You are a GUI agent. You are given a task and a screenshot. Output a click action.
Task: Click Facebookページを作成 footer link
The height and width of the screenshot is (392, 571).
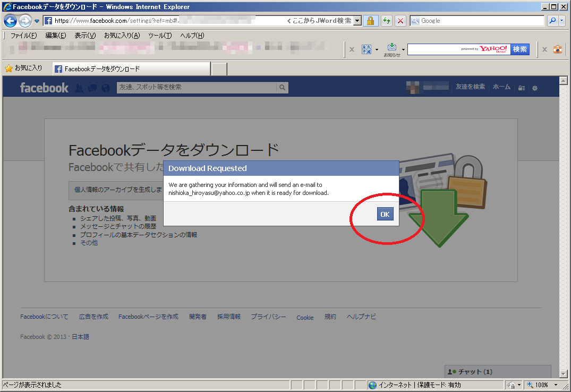[x=148, y=317]
